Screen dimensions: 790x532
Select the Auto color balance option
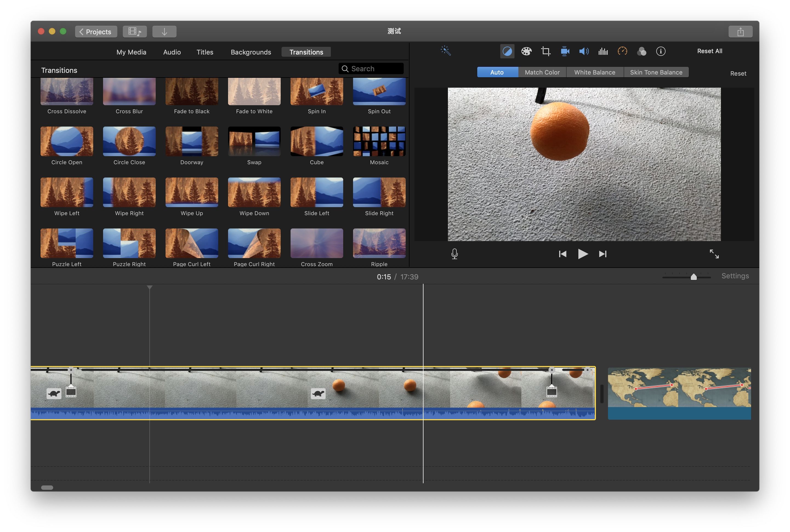(497, 72)
